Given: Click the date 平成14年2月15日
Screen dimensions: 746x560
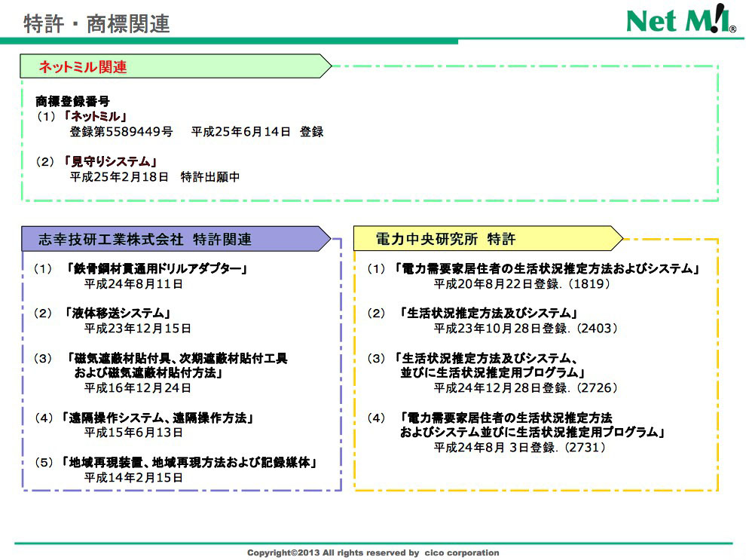Looking at the screenshot, I should pos(133,478).
